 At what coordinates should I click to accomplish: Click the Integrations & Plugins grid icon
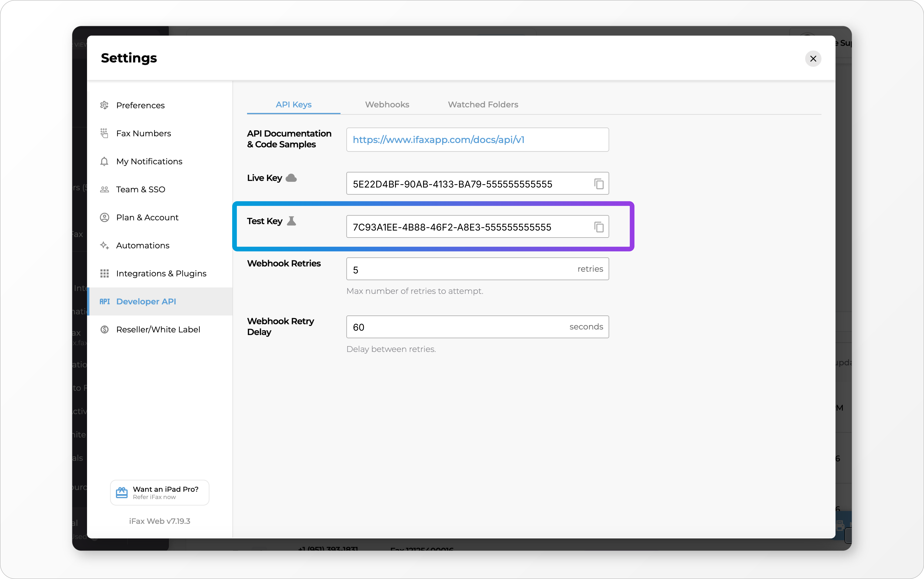tap(104, 273)
